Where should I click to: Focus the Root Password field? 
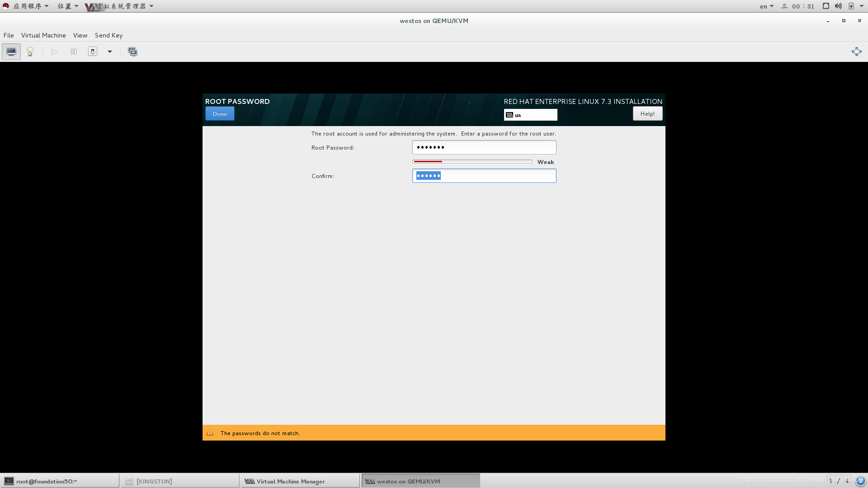484,147
